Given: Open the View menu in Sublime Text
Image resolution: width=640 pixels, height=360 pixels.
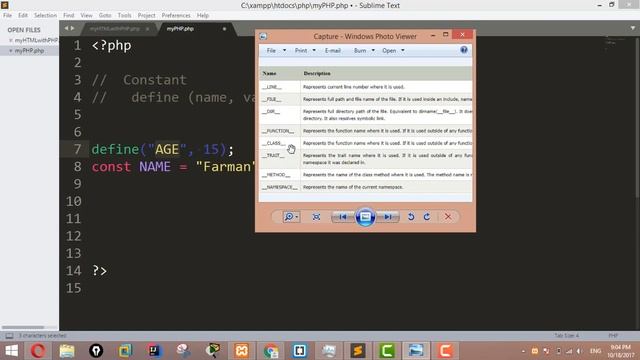Looking at the screenshot, I should click(x=86, y=15).
